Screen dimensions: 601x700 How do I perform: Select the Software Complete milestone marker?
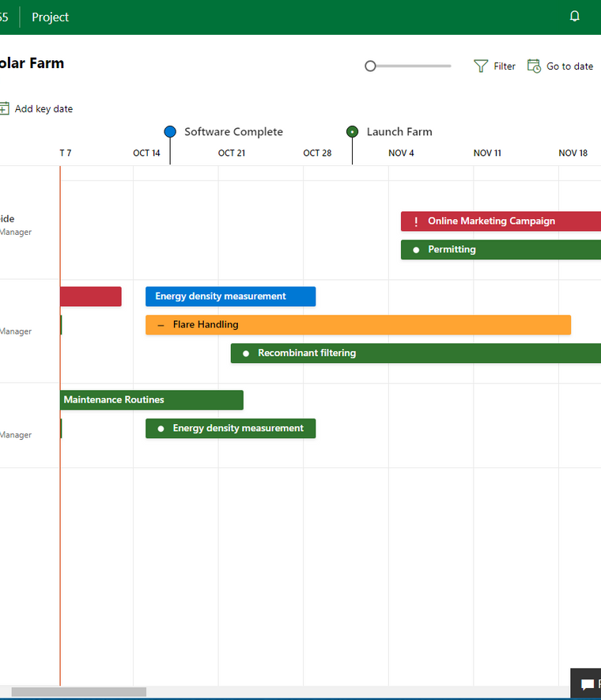pos(170,132)
